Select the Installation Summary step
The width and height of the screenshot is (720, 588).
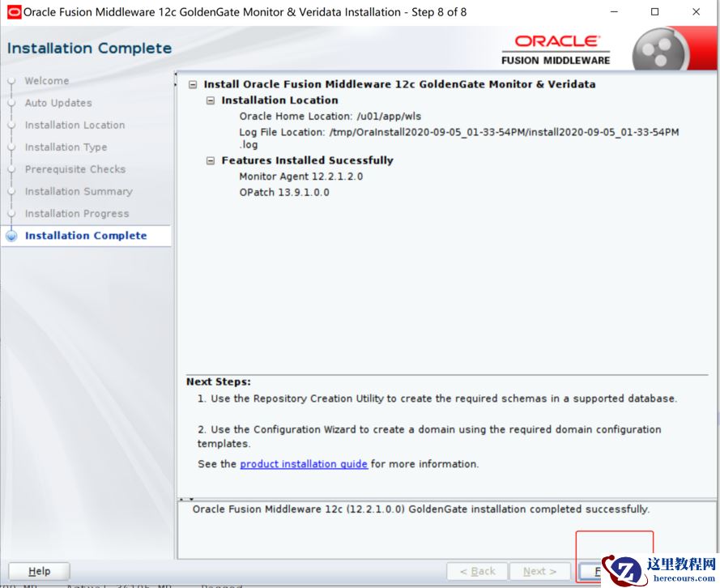click(79, 191)
